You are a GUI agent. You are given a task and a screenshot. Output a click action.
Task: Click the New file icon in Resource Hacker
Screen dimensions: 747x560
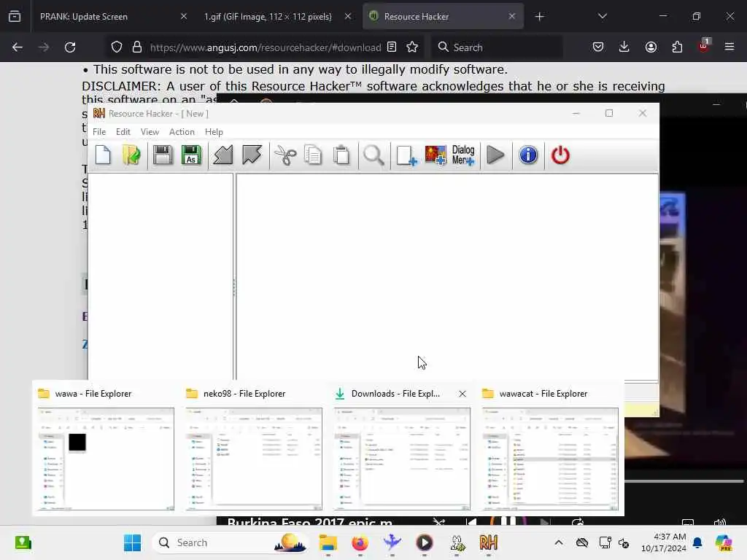(103, 155)
